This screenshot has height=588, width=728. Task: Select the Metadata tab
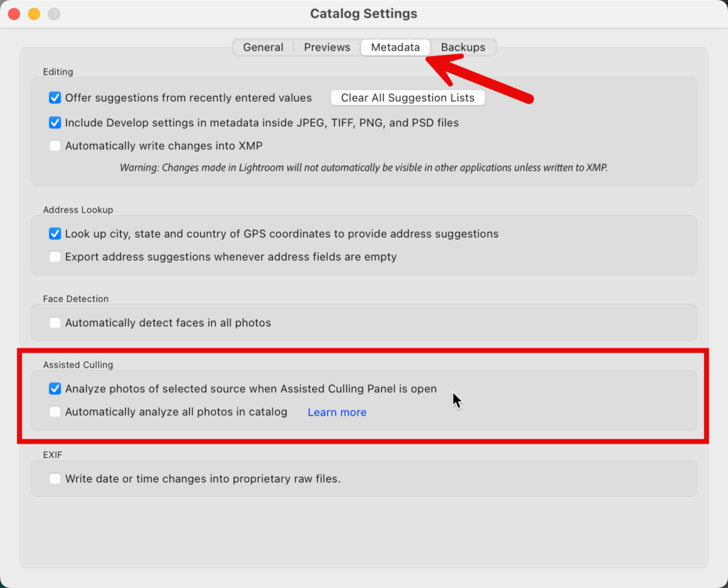point(395,47)
